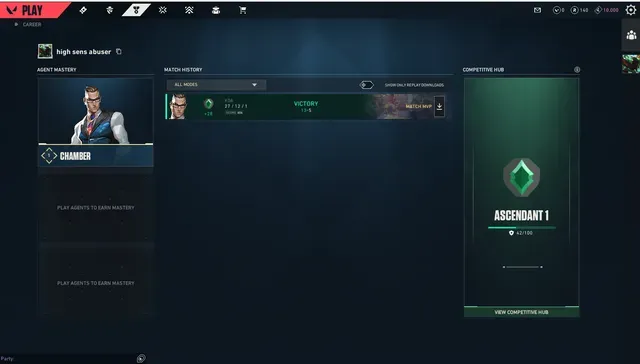
Task: Click the Ascendant rank icon in match row
Action: click(209, 104)
